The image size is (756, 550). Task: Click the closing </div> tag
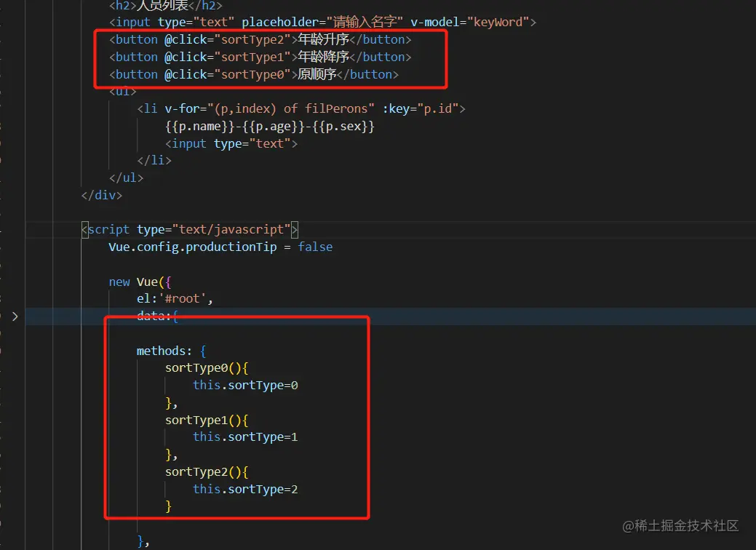[101, 195]
